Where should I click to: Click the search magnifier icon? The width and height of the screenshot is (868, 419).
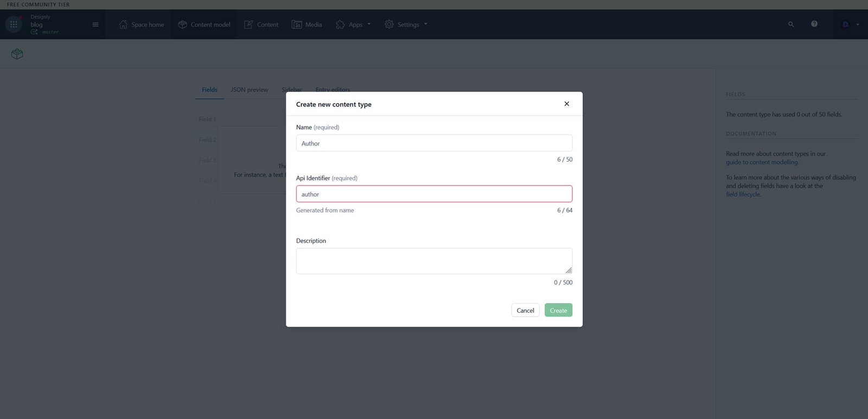[x=791, y=24]
